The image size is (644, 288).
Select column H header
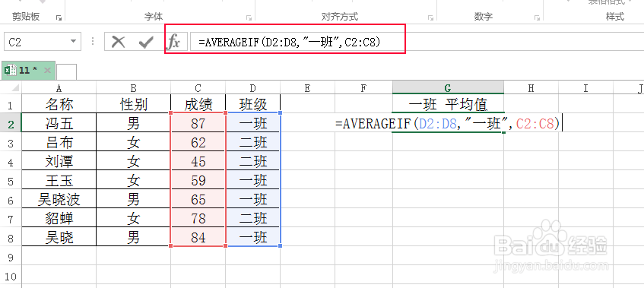point(531,87)
